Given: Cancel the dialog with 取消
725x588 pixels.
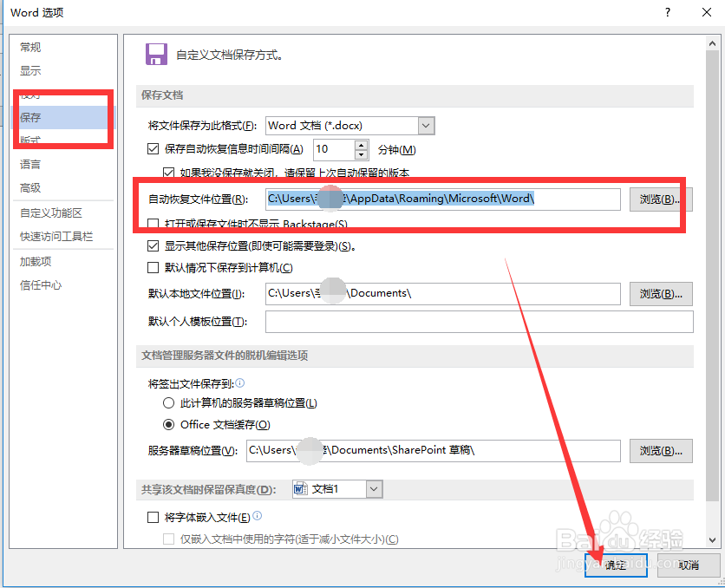Looking at the screenshot, I should pyautogui.click(x=689, y=565).
